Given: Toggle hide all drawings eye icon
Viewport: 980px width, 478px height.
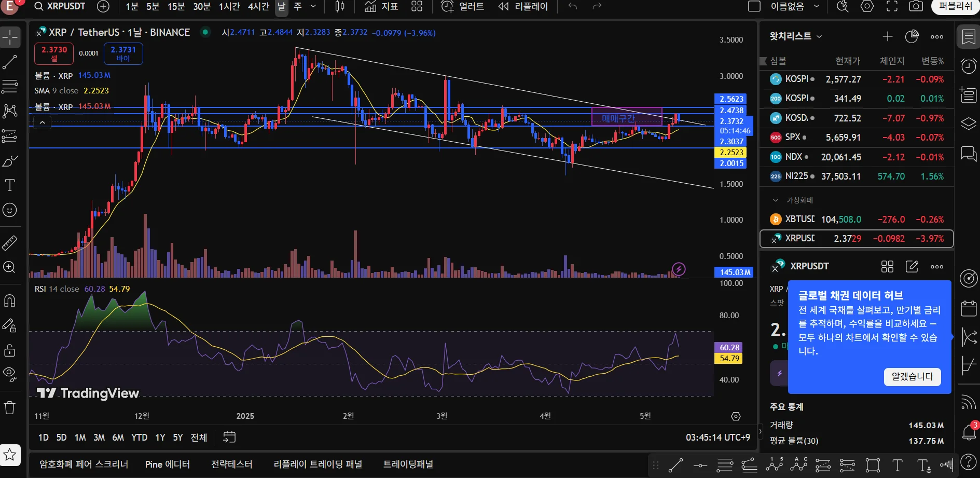Looking at the screenshot, I should click(x=10, y=373).
